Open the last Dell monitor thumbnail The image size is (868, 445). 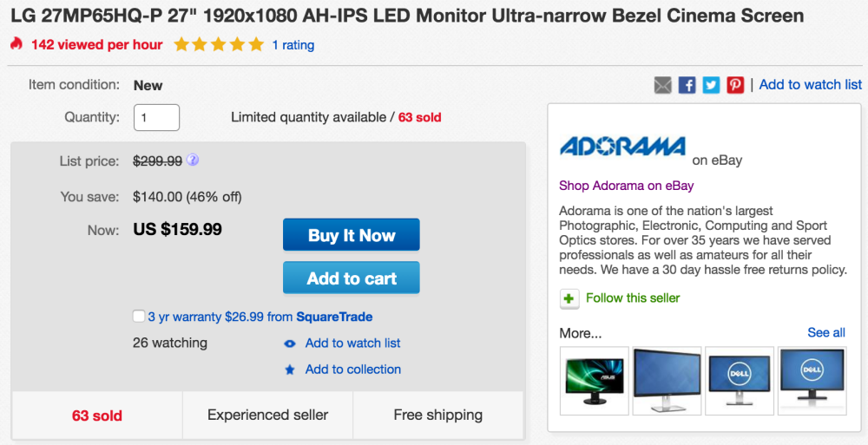click(x=812, y=381)
